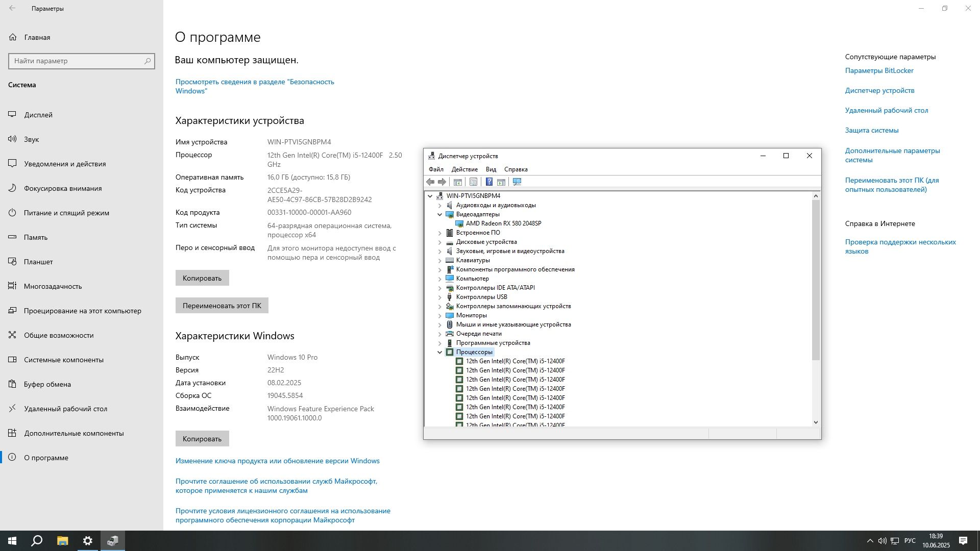Open Звук settings page

82,139
